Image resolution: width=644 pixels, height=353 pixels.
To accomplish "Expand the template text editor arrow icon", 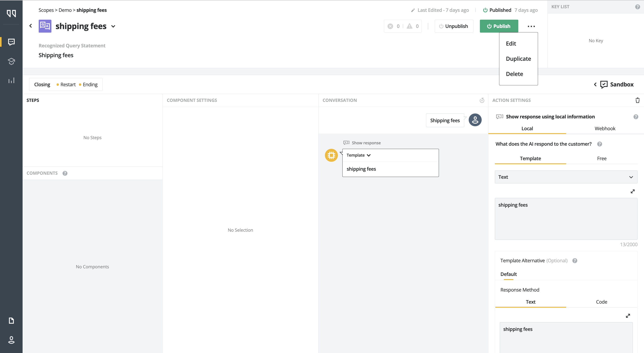I will (x=632, y=191).
